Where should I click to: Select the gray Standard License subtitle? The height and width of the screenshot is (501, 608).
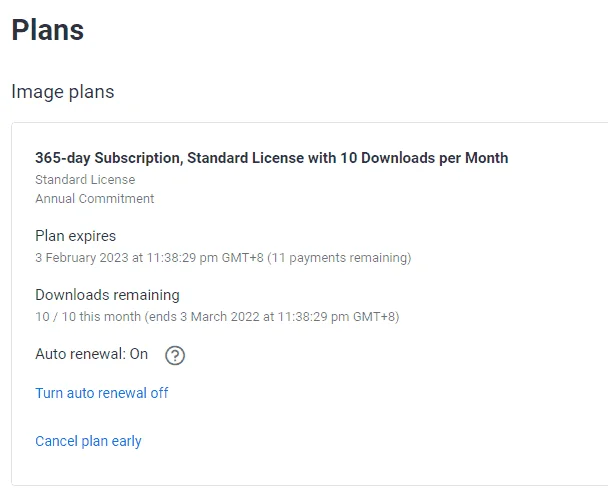(x=85, y=180)
